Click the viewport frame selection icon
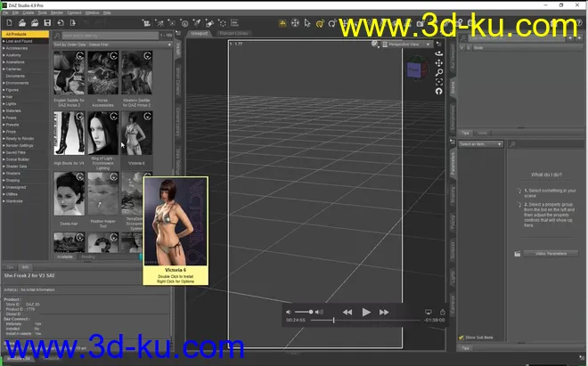 pyautogui.click(x=438, y=81)
